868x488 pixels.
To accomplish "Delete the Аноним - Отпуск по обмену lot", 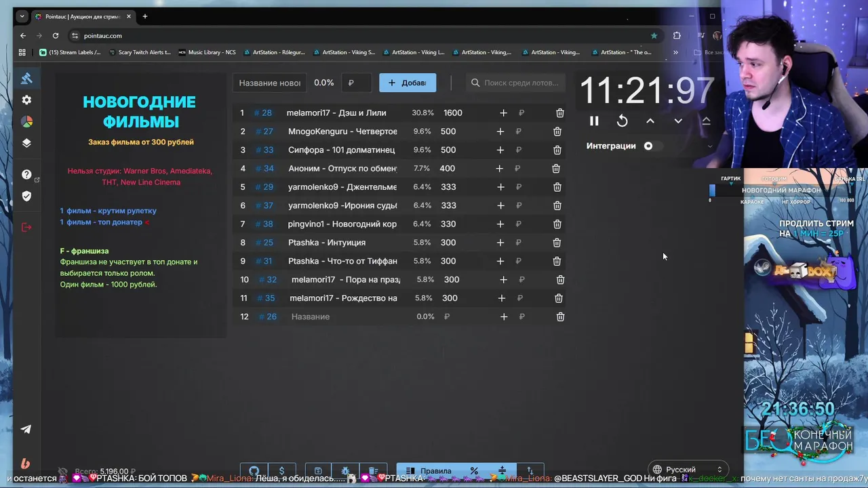I will (x=555, y=168).
